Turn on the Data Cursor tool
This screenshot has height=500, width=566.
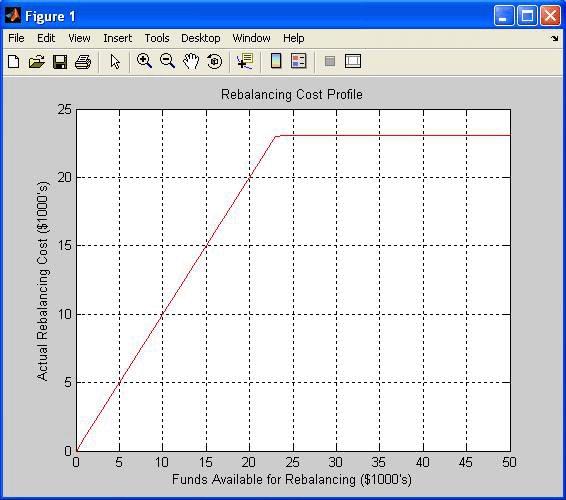coord(245,61)
